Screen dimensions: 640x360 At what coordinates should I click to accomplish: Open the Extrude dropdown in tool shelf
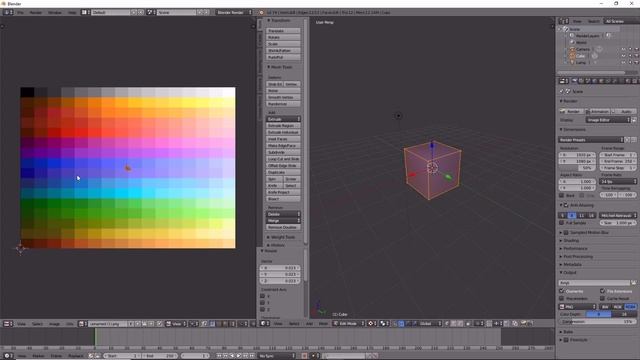(x=283, y=119)
